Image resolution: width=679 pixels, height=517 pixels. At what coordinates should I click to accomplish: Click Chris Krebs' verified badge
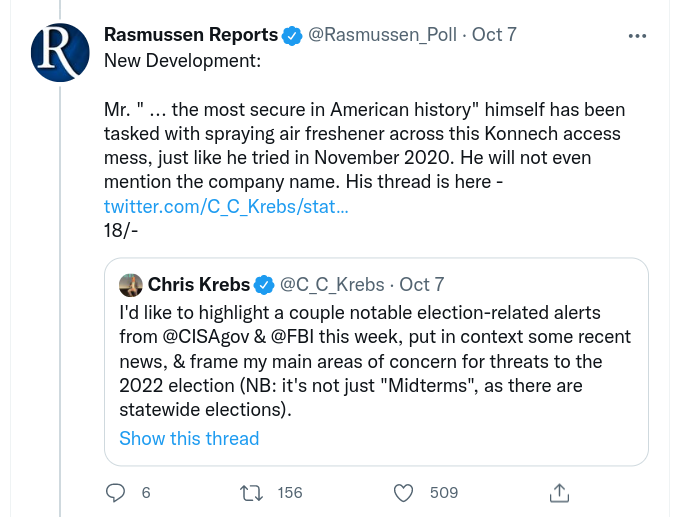(x=262, y=285)
